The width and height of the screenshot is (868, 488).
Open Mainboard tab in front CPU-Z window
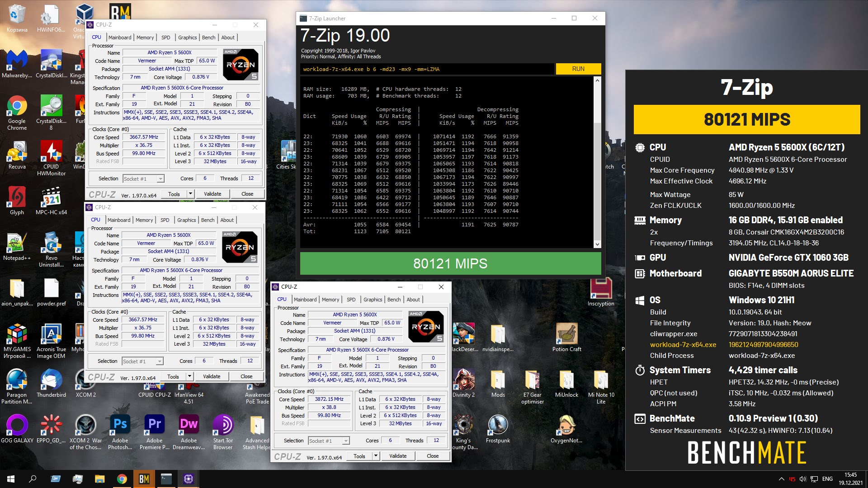point(305,300)
